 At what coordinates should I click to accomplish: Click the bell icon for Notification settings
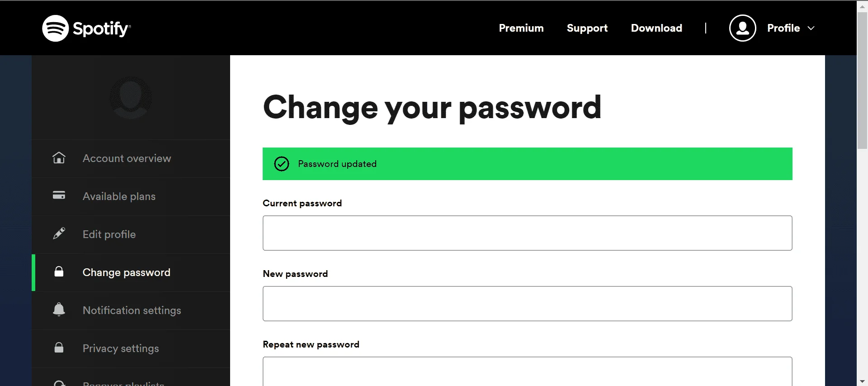click(x=59, y=310)
